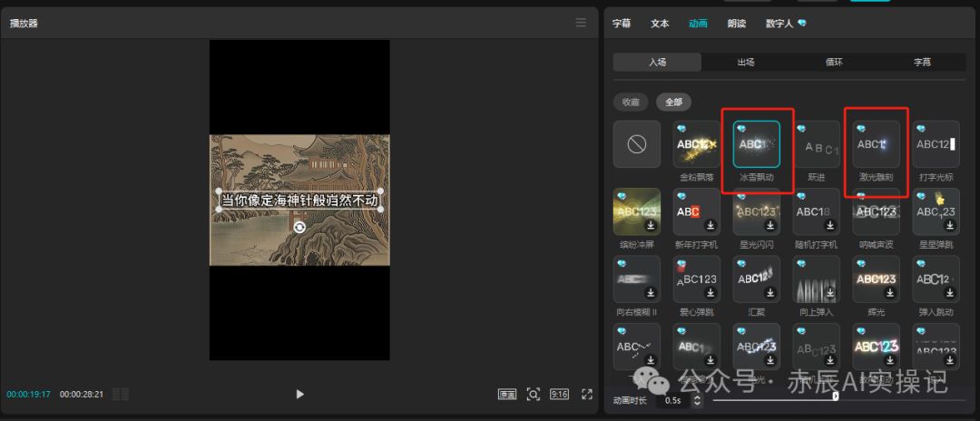Select the subtitle text box in preview

[300, 201]
